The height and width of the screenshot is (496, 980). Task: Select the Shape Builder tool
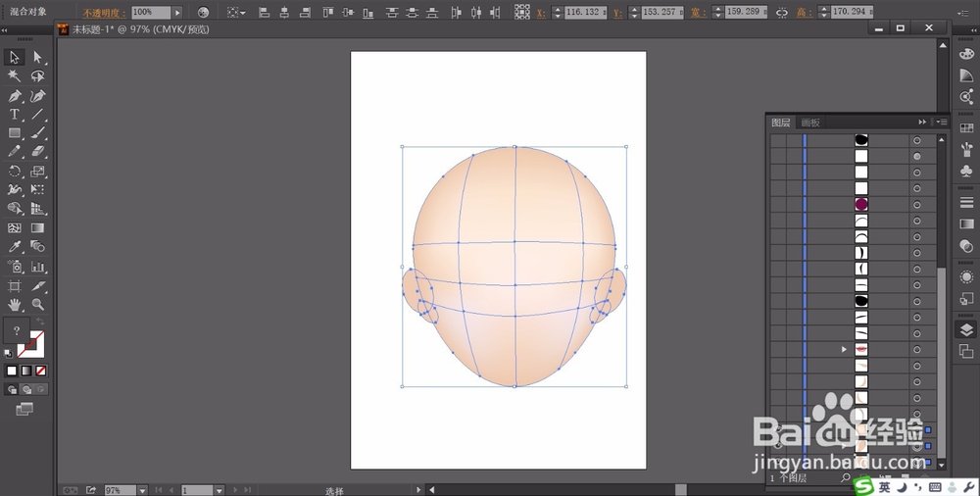point(15,208)
